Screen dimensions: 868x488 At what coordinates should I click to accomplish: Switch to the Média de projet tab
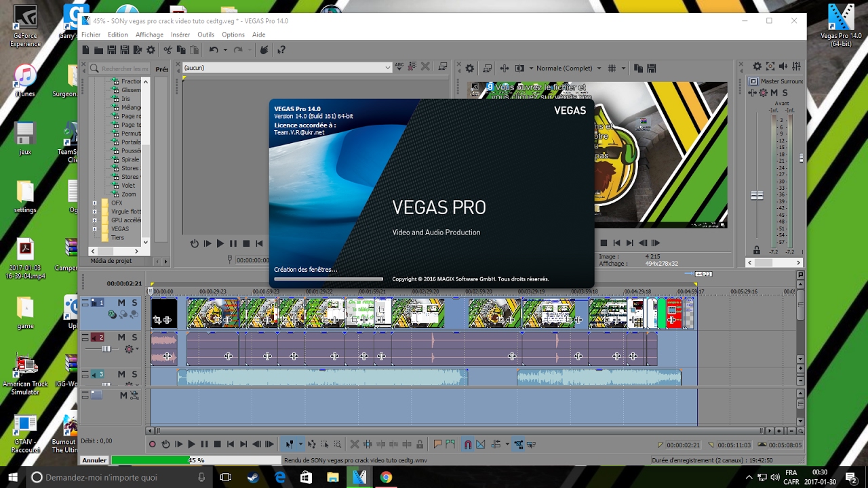pyautogui.click(x=111, y=261)
